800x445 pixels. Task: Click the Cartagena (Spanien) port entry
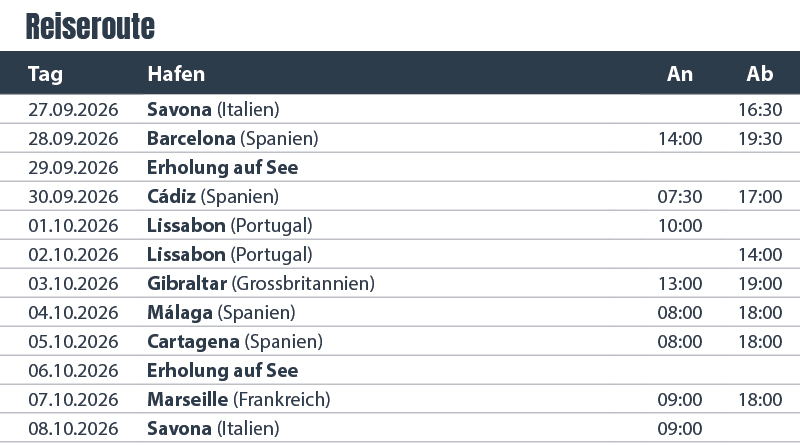[x=233, y=342]
